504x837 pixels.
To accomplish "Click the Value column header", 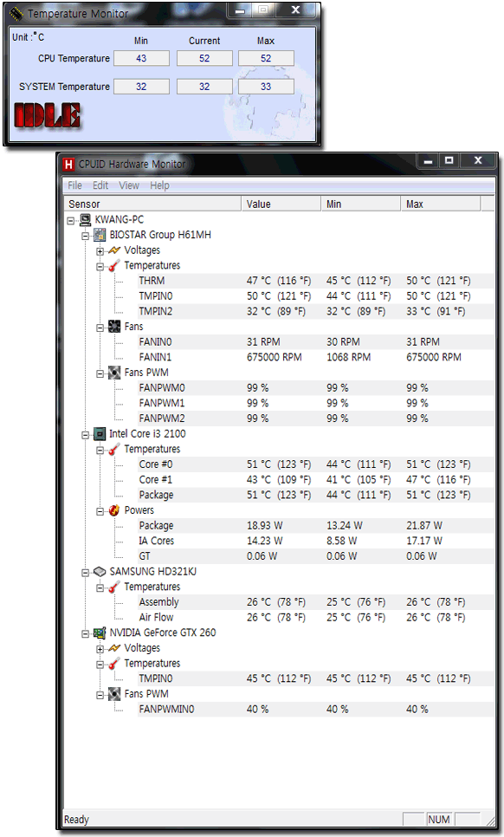I will pos(281,204).
